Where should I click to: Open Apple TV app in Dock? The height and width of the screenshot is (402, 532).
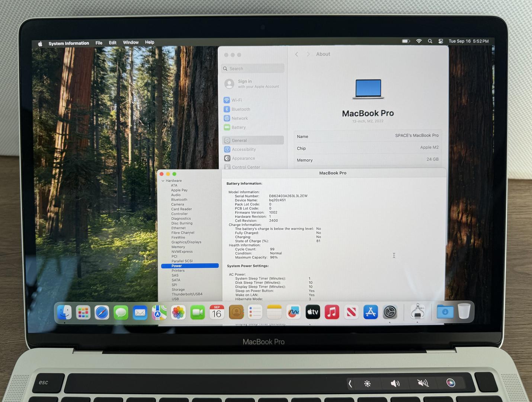pyautogui.click(x=313, y=312)
